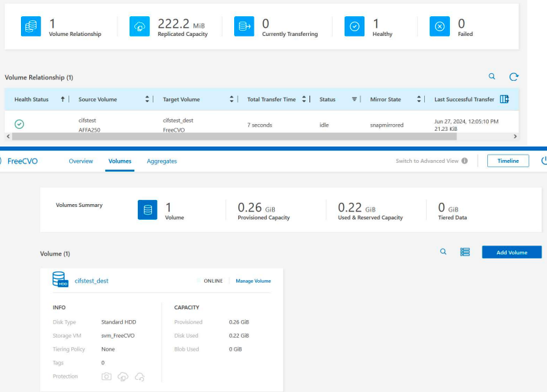Switch to the Aggregates tab
This screenshot has width=547, height=392.
[x=162, y=161]
